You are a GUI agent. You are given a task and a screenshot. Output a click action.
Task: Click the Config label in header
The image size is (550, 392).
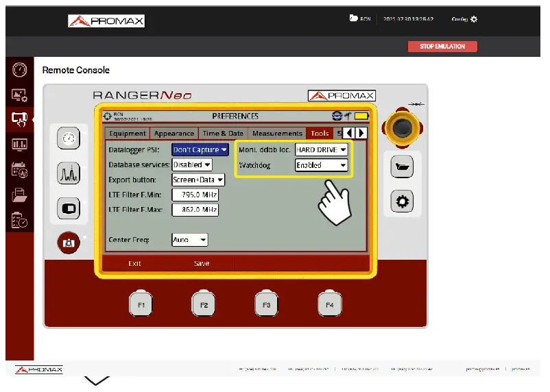[459, 19]
